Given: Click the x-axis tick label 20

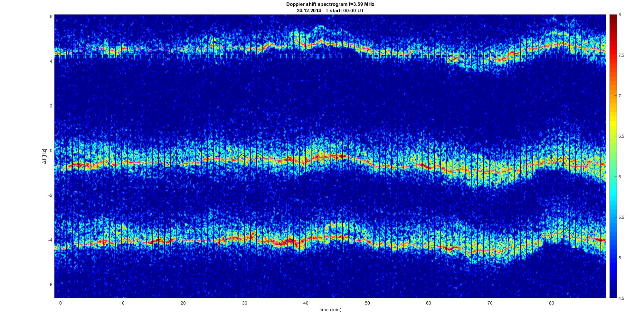Looking at the screenshot, I should click(183, 303).
